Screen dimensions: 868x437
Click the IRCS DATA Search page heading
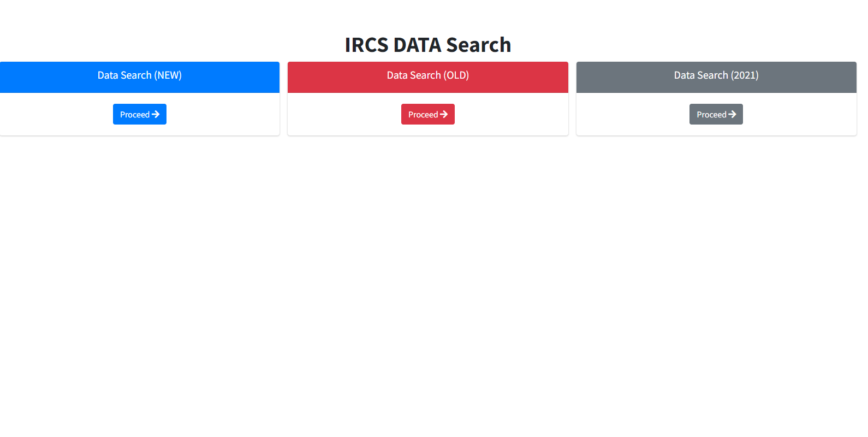427,45
